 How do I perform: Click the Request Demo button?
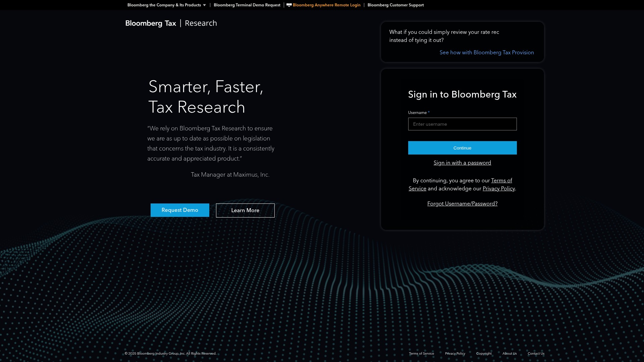click(x=180, y=210)
